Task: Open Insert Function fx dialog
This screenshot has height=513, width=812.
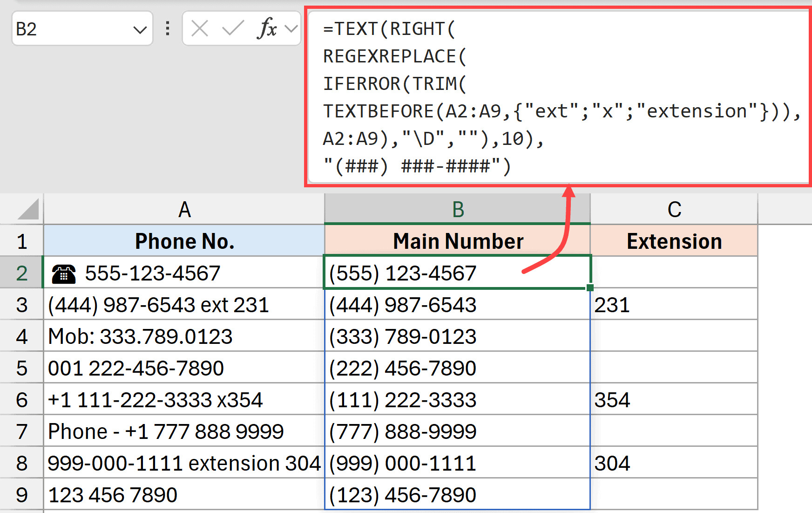Action: coord(266,29)
